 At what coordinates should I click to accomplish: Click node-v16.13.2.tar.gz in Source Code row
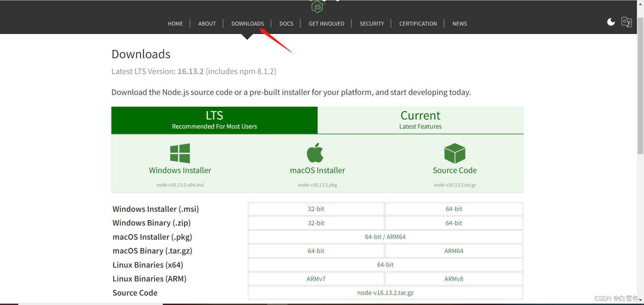point(385,293)
